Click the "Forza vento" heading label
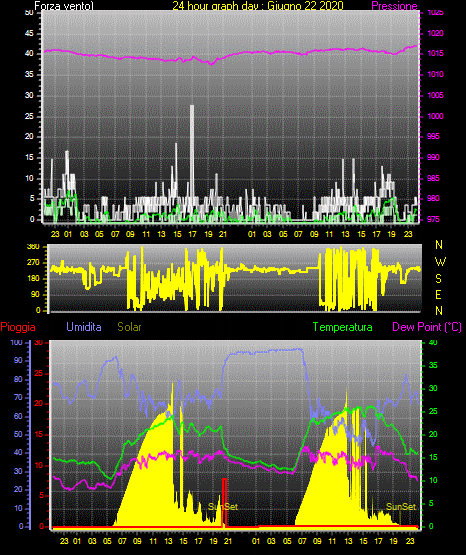The image size is (466, 555). (64, 6)
